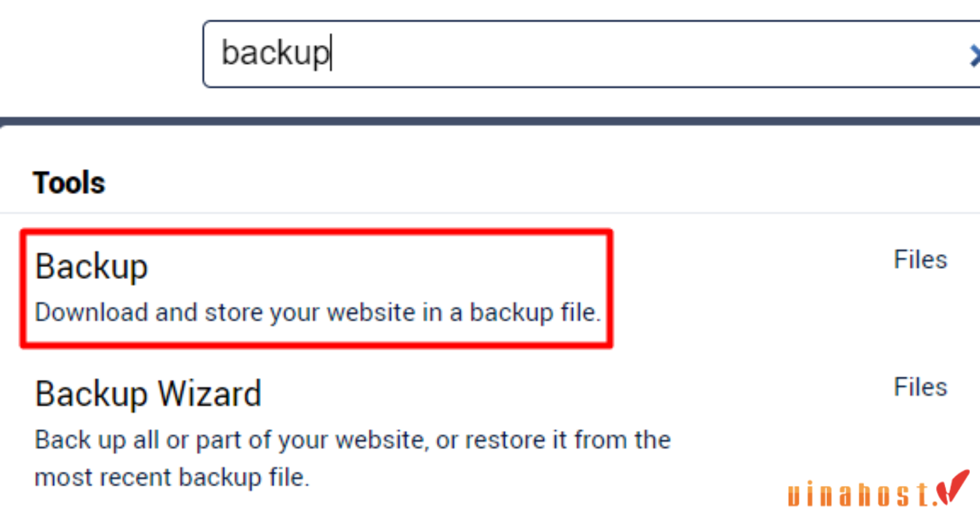Place cursor after the word backup in search
Viewport: 980px width, 525px height.
click(331, 53)
